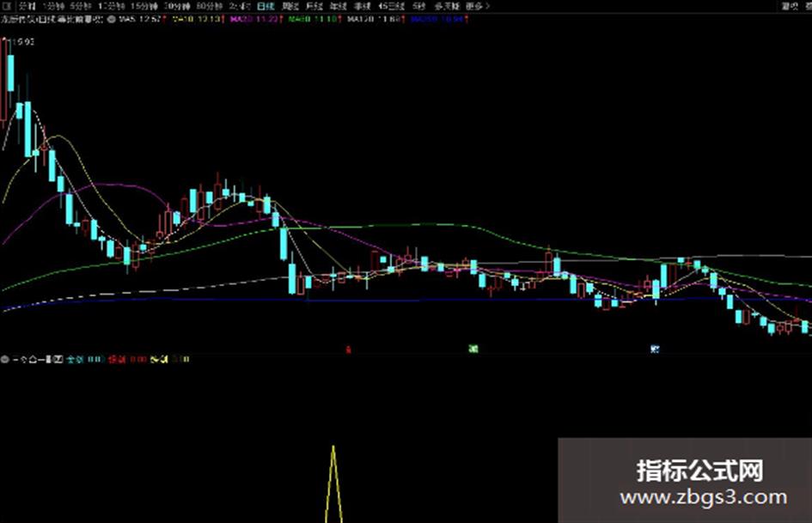Select the 2小时 period tab
The width and height of the screenshot is (812, 523).
(240, 6)
